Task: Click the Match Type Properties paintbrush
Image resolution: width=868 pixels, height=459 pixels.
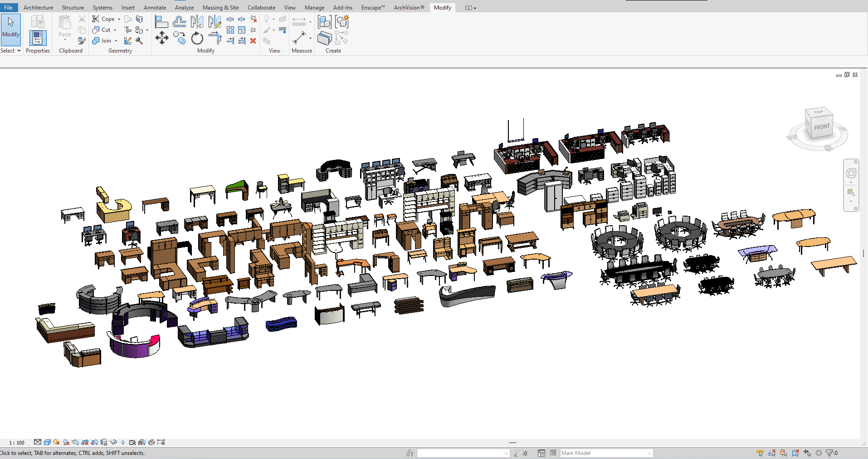Action: pyautogui.click(x=82, y=41)
